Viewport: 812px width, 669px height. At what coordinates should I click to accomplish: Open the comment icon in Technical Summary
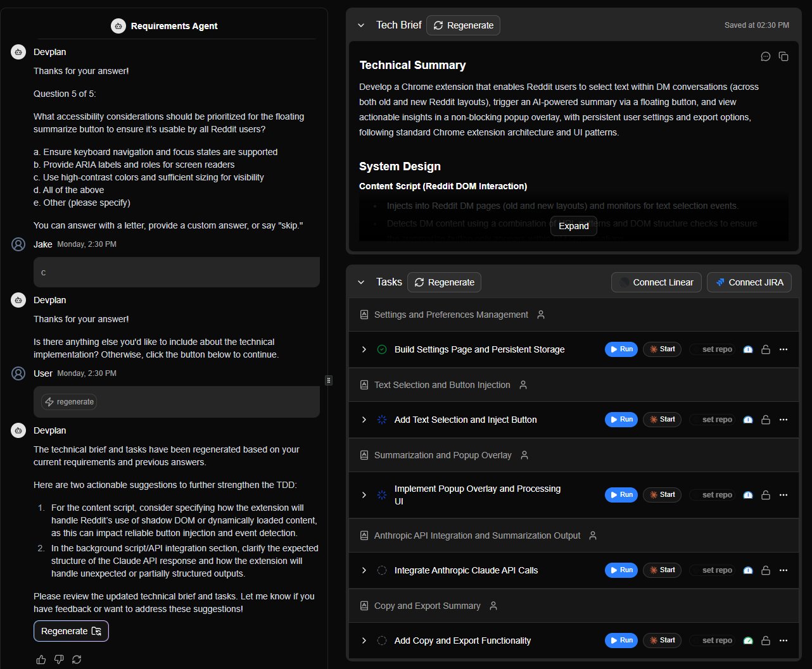coord(766,56)
